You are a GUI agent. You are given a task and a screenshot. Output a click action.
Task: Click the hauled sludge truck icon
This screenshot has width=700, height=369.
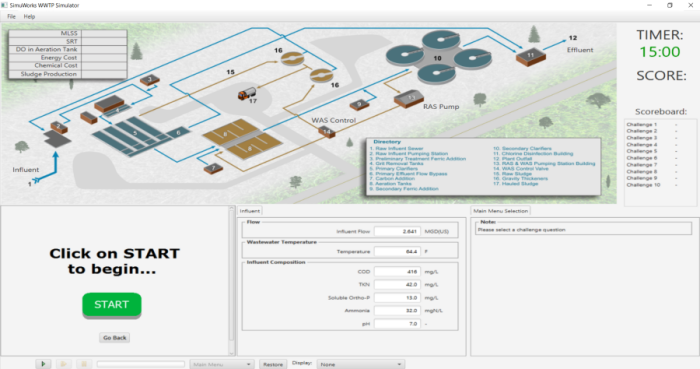coord(247,94)
